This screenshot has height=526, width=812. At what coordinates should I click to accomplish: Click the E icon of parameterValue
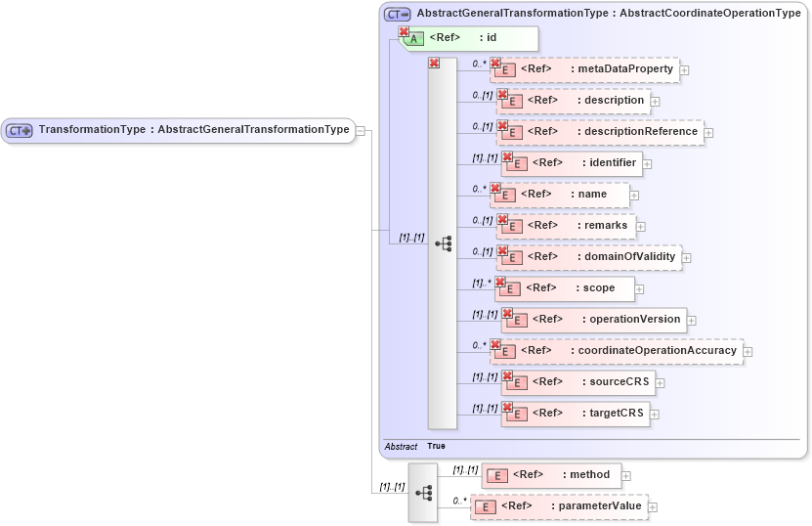[486, 506]
